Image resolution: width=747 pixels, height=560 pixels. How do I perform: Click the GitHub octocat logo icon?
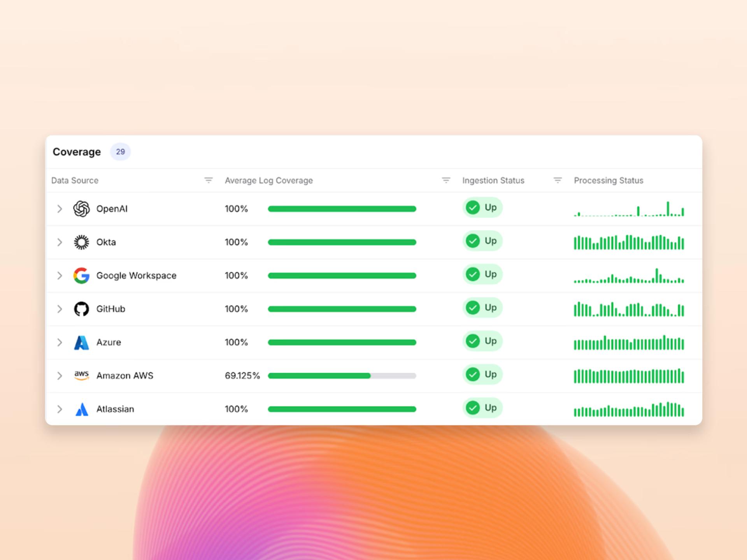click(81, 309)
